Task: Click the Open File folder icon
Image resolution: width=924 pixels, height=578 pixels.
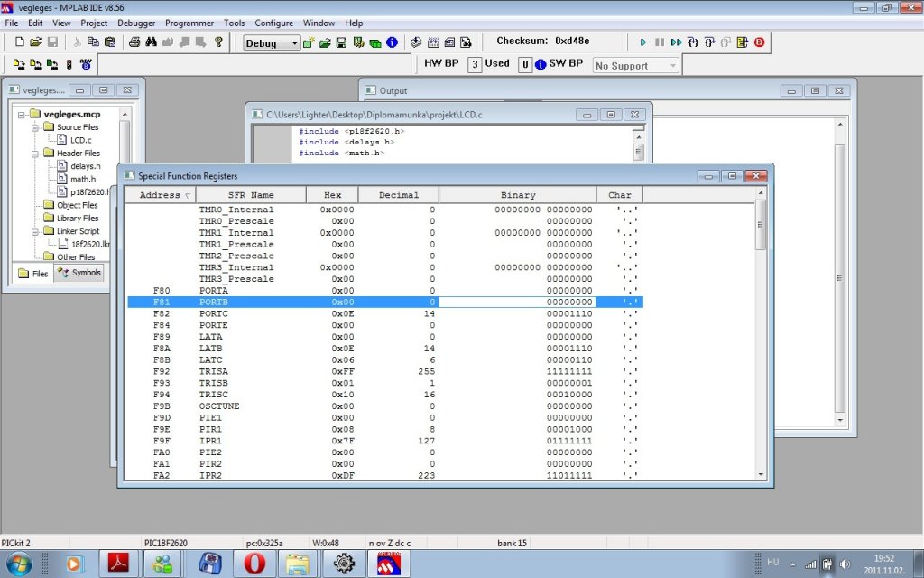Action: (x=36, y=42)
